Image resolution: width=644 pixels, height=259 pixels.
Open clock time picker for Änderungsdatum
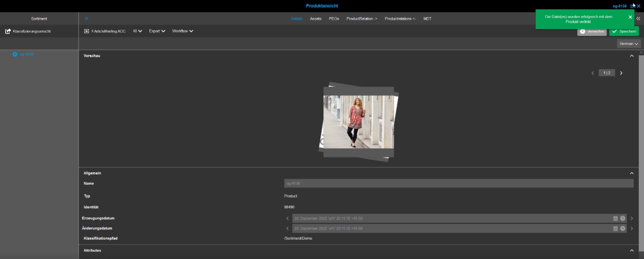(x=623, y=229)
